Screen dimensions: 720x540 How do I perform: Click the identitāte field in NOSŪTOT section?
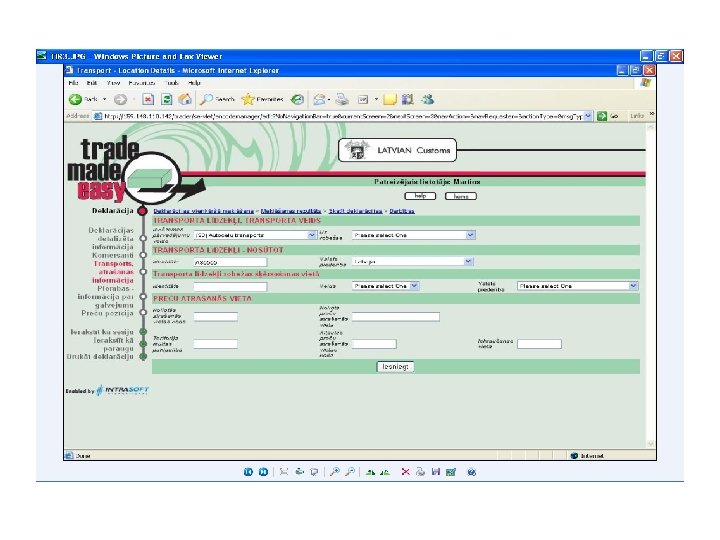point(230,262)
